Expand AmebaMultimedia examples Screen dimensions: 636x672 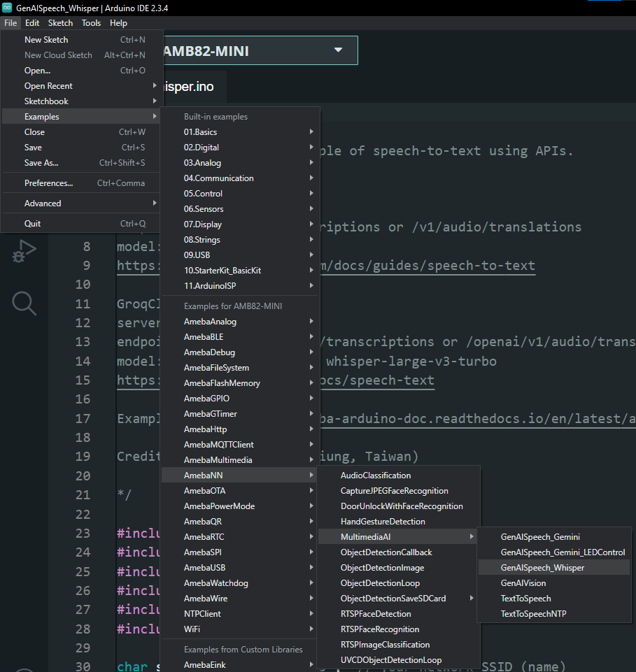pyautogui.click(x=240, y=460)
